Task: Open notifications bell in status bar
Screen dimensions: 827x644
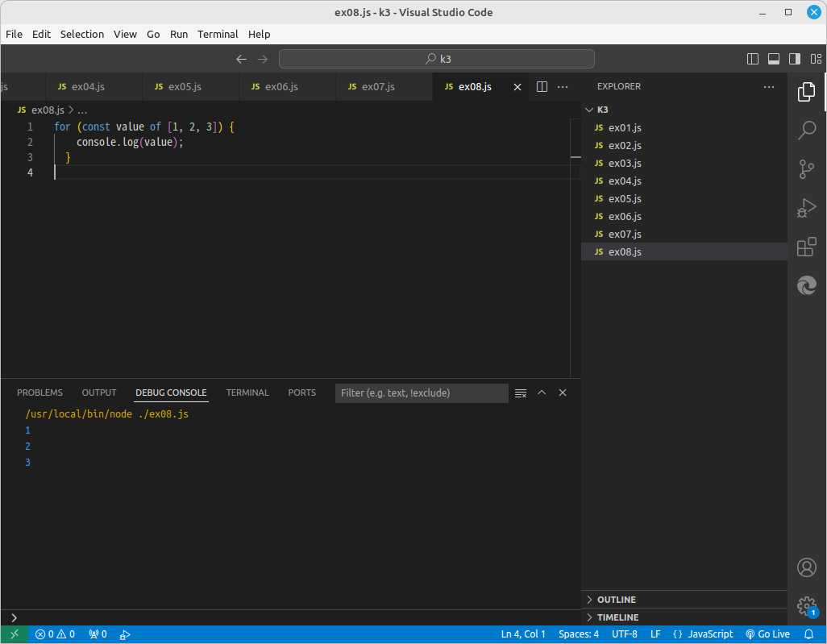Action: (808, 634)
